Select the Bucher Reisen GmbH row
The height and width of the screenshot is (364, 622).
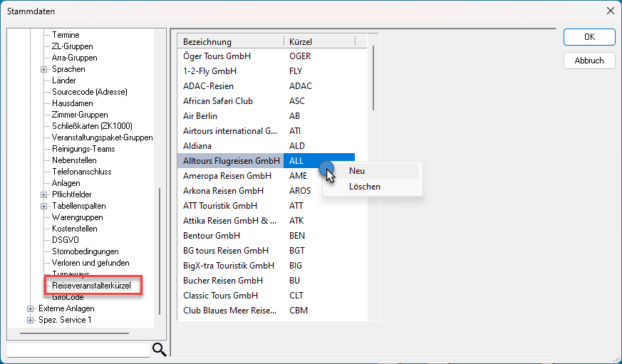[x=266, y=281]
